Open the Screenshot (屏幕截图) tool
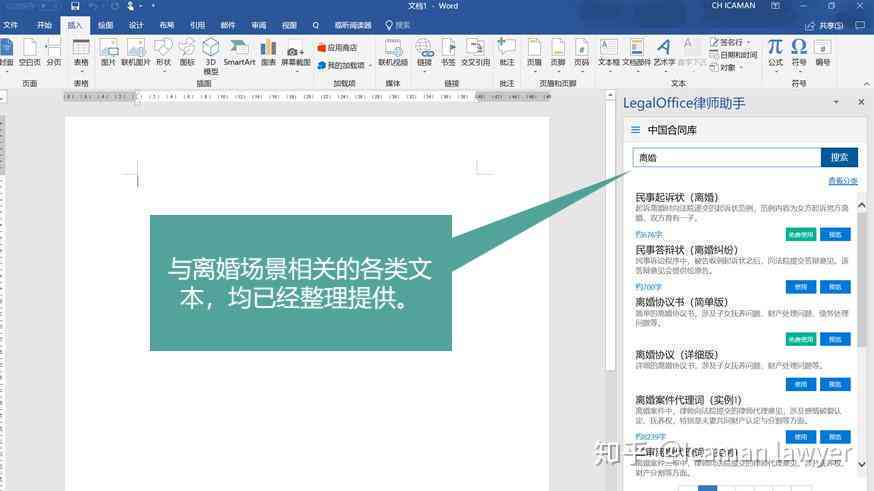The width and height of the screenshot is (874, 491). click(295, 56)
